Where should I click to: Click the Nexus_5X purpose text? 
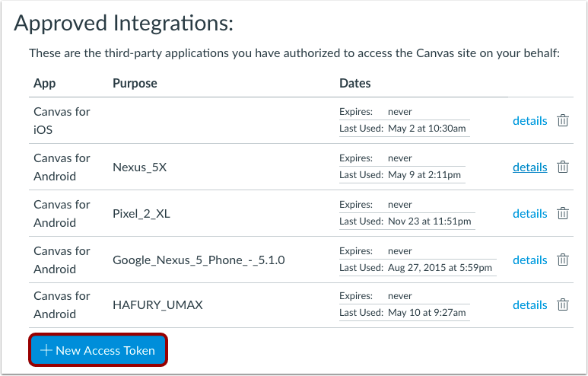[x=139, y=167]
